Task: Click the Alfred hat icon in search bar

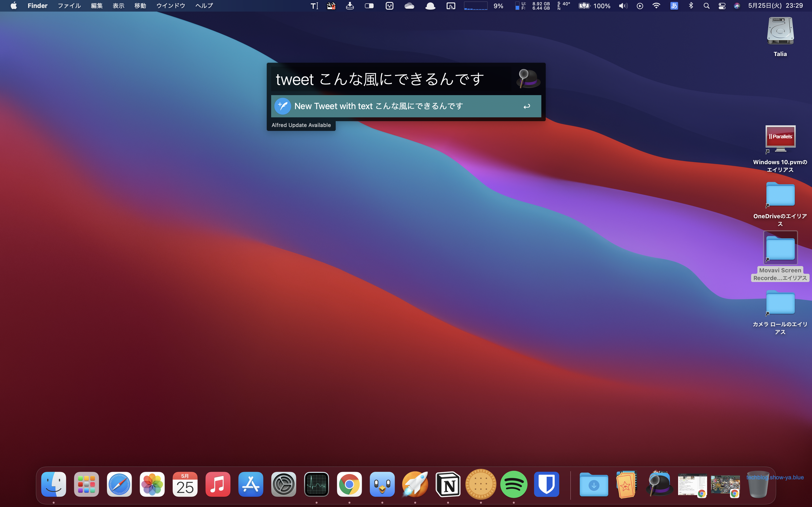Action: (x=528, y=78)
